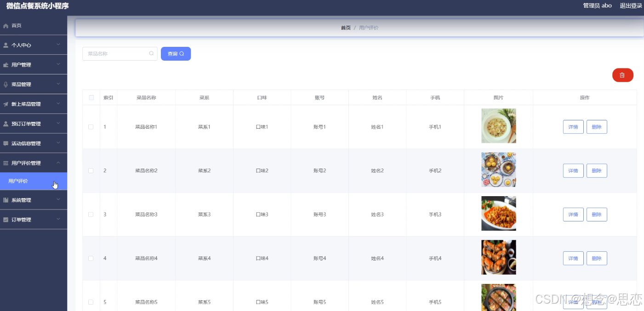
Task: Click the 菜品名称 column header
Action: point(146,98)
